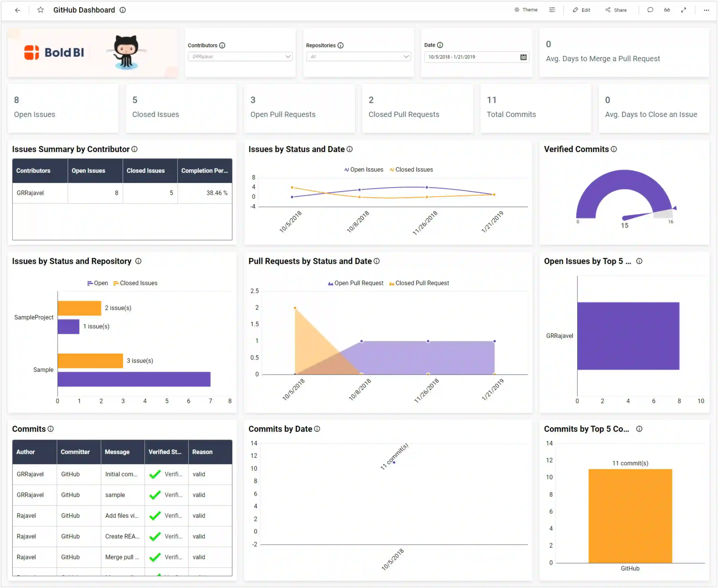Show info for Open Issues by Top 5 widget
Screen dimensions: 718x588
pos(639,261)
